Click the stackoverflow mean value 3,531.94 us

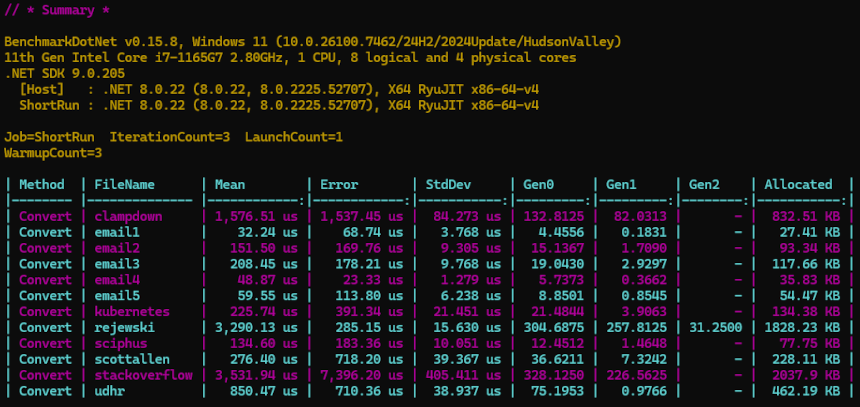click(x=256, y=376)
